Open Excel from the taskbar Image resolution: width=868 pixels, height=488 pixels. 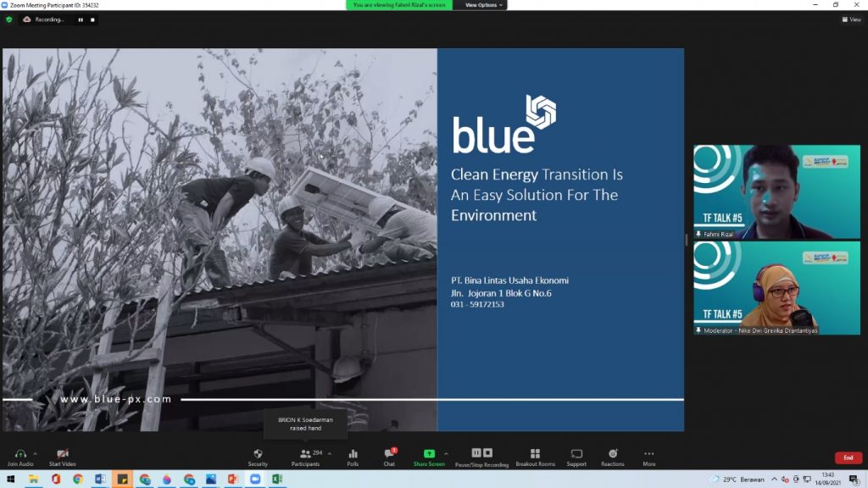(277, 480)
